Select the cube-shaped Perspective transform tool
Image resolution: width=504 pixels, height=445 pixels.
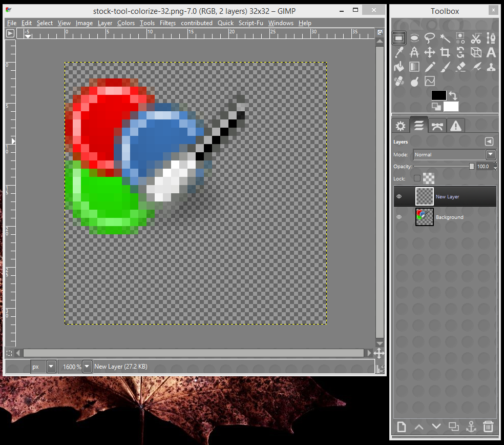coord(476,52)
